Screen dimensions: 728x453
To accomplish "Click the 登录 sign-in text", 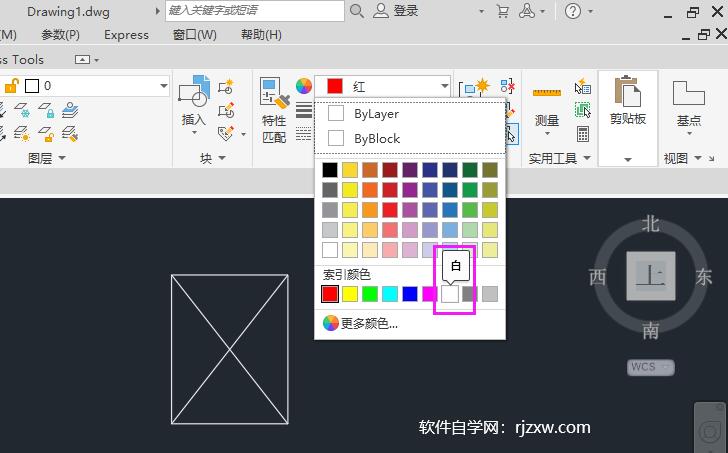I will (406, 11).
